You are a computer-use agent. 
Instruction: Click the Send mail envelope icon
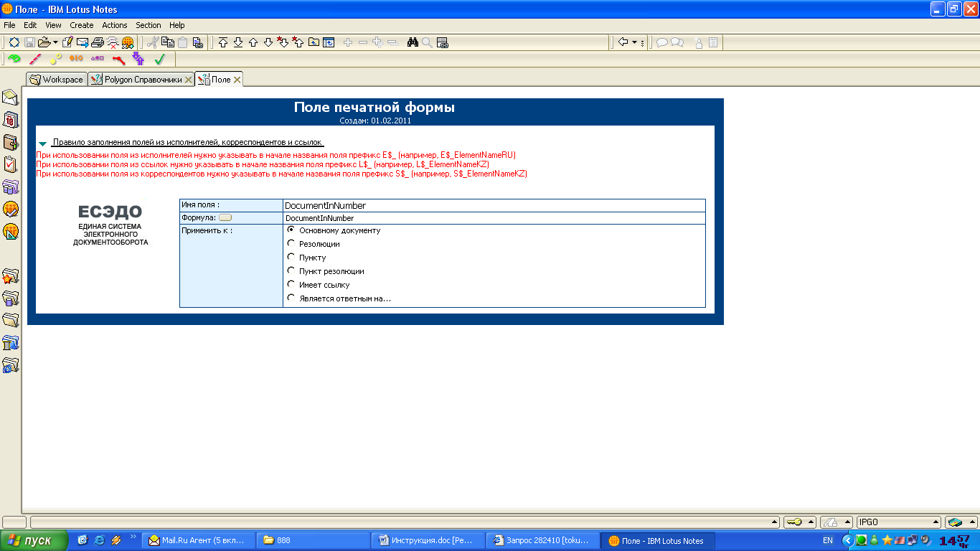tap(83, 42)
